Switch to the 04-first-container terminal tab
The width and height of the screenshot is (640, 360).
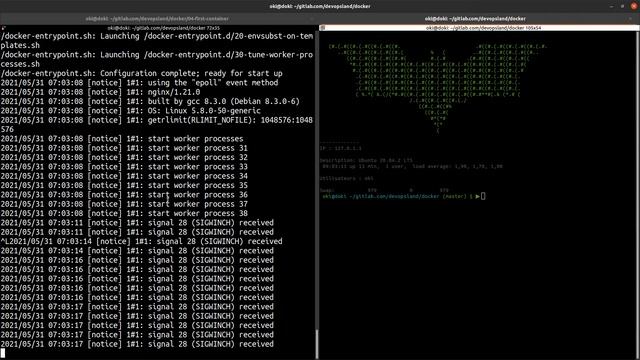pos(157,19)
